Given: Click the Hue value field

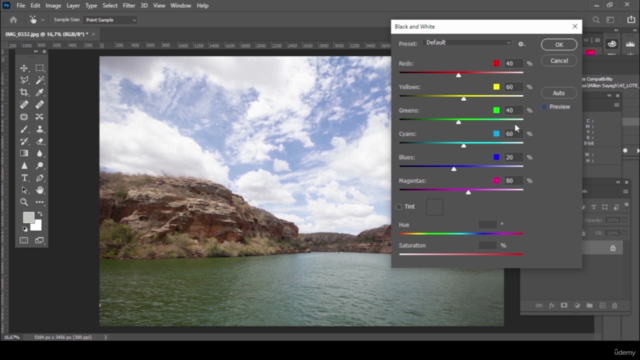Looking at the screenshot, I should (487, 224).
